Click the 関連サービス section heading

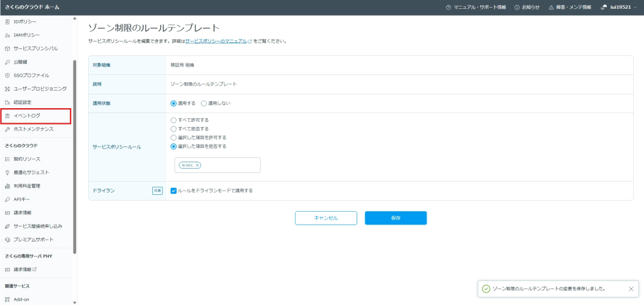tap(17, 286)
